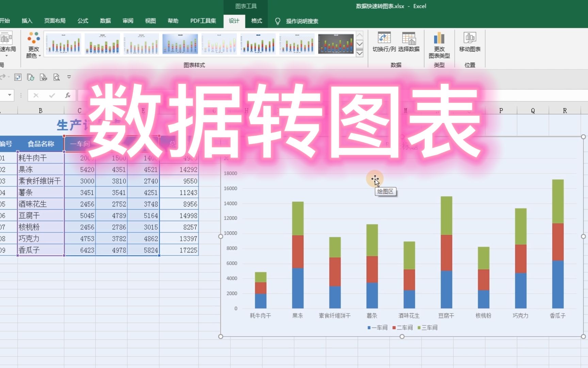Switch to the 插入 (Insert) ribbon tab

pos(27,21)
